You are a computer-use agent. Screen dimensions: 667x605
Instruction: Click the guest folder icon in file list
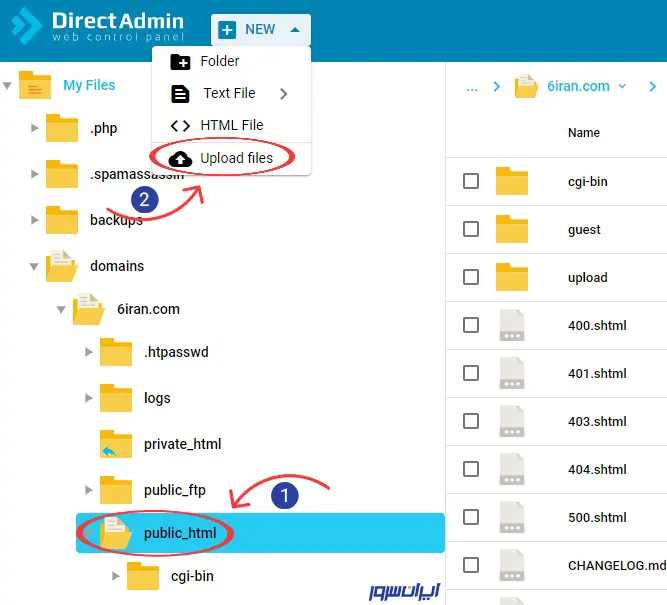pos(512,229)
